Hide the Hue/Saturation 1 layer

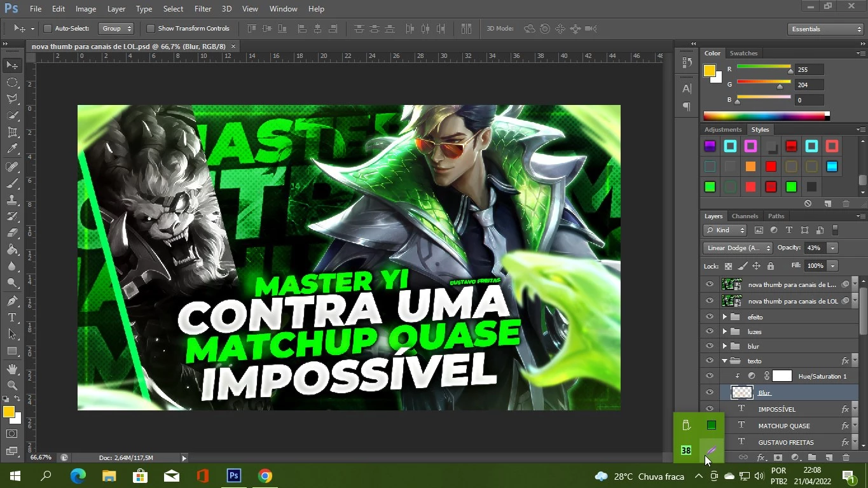click(x=710, y=376)
